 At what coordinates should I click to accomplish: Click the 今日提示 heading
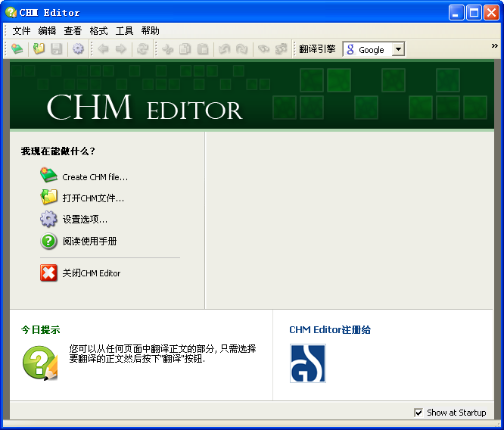click(x=41, y=329)
